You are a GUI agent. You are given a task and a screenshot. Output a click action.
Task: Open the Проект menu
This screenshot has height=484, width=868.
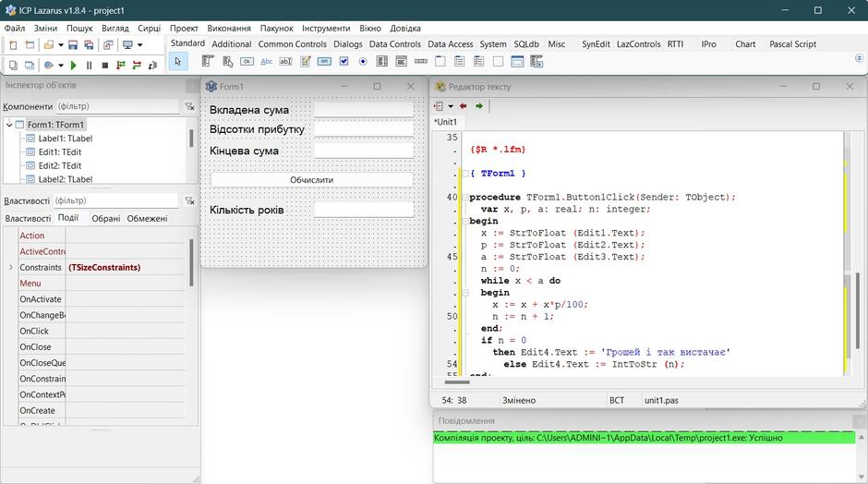click(184, 29)
